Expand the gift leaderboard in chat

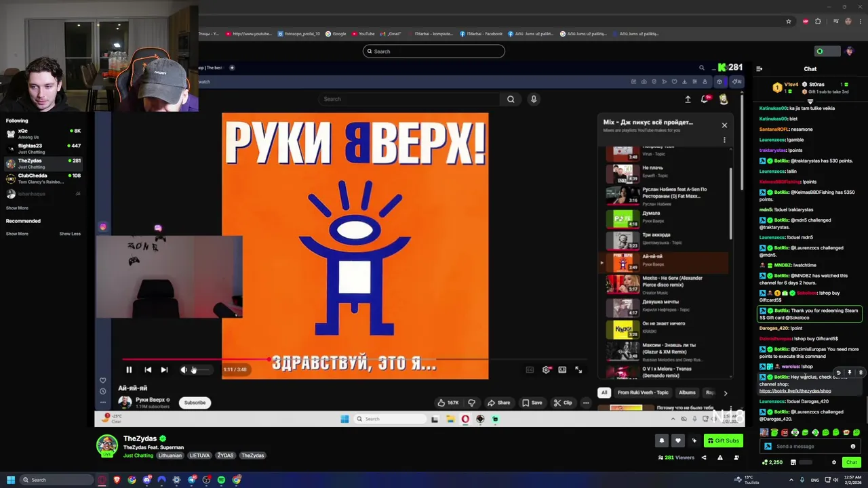coord(810,101)
